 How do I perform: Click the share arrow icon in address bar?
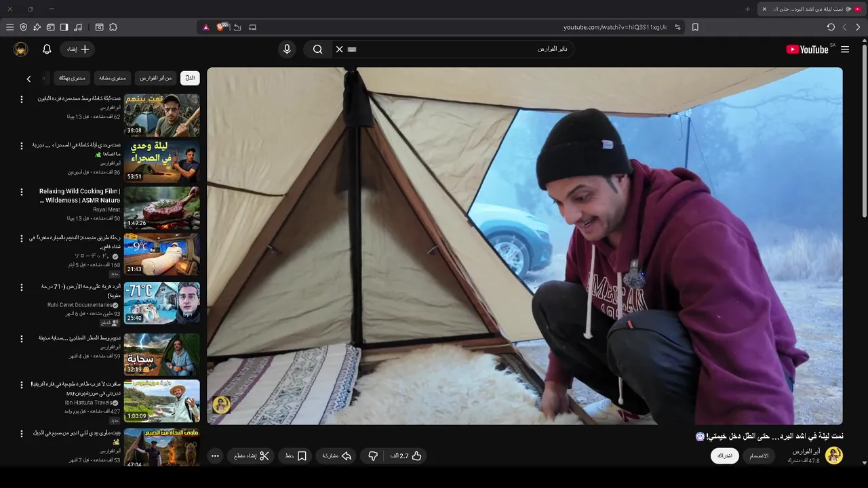(237, 27)
